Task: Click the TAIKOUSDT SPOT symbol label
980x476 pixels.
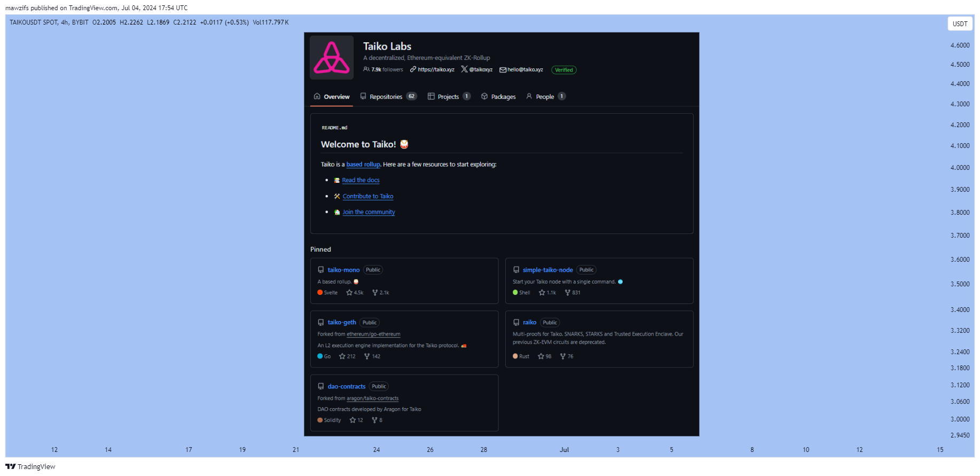Action: pyautogui.click(x=34, y=22)
